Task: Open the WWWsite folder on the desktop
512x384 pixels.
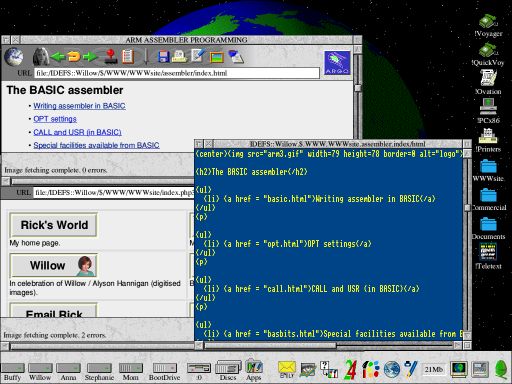Action: [x=488, y=170]
